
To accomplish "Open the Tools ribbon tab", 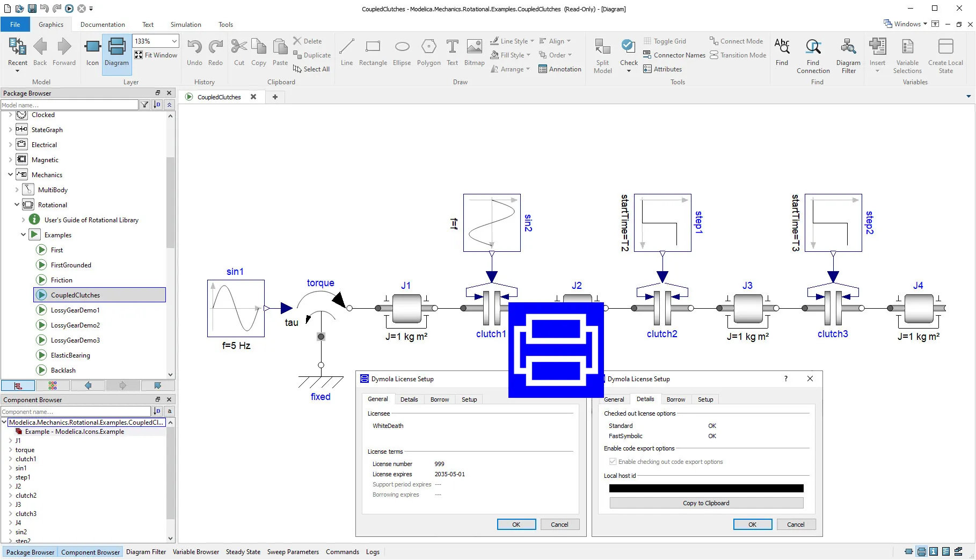I will click(225, 24).
